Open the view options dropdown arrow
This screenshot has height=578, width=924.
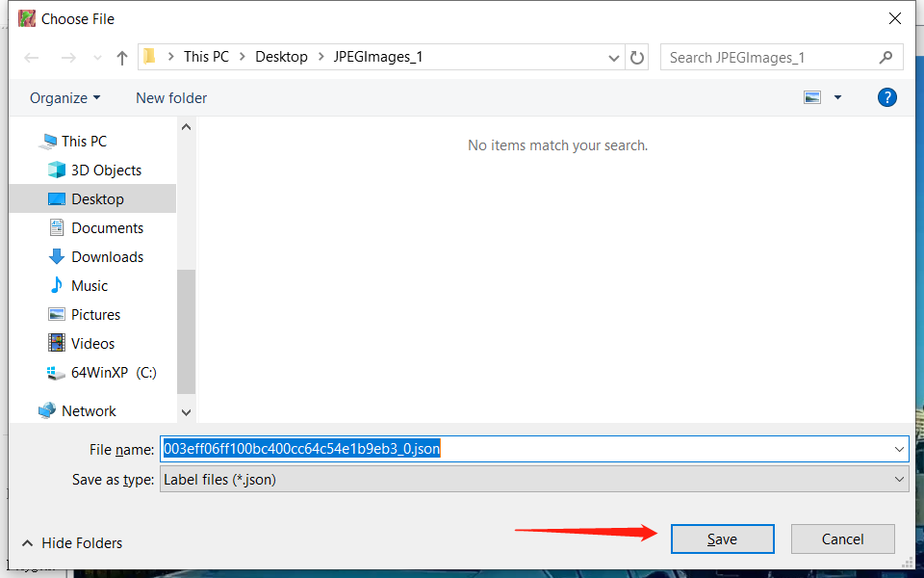click(x=837, y=97)
